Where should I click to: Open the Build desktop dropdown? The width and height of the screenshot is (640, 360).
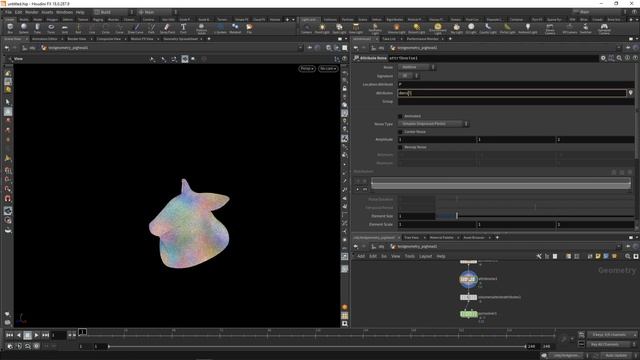tap(113, 12)
